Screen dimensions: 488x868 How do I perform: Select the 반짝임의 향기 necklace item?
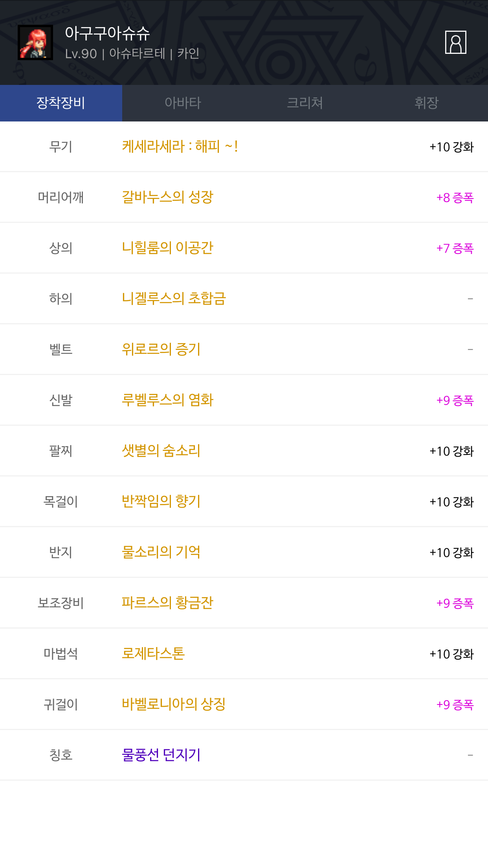[161, 502]
